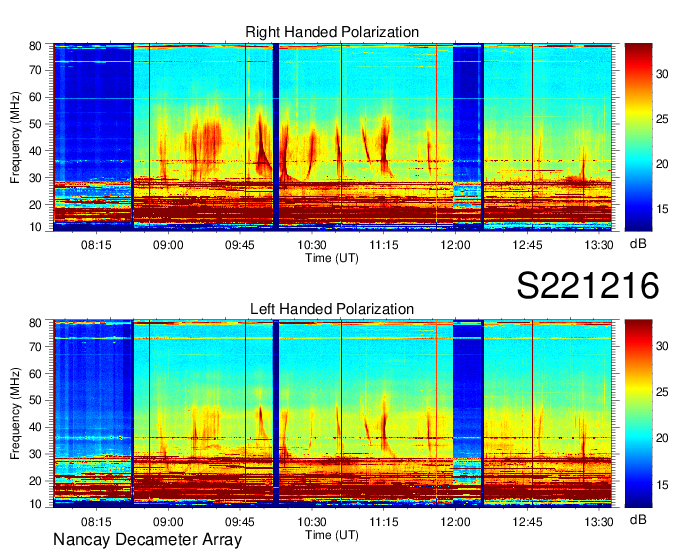Click the 12:00 tick under Right Handed plot
This screenshot has width=680, height=552.
[455, 245]
